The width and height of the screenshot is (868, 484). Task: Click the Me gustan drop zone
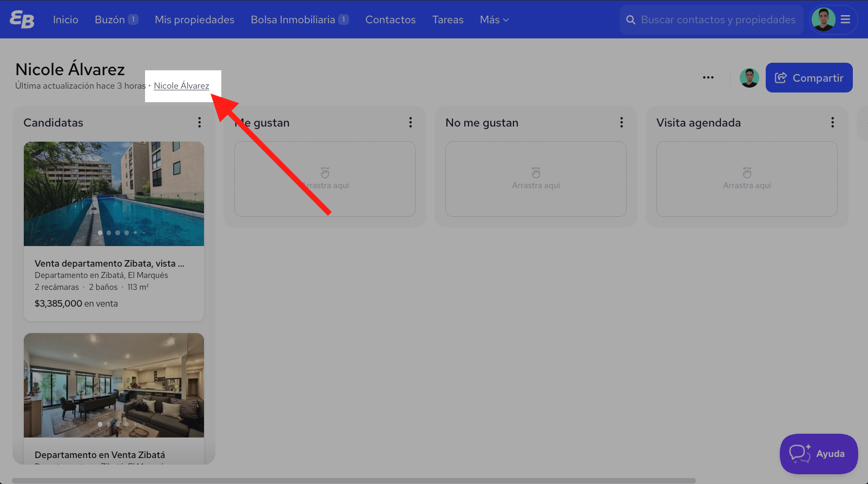pyautogui.click(x=325, y=179)
